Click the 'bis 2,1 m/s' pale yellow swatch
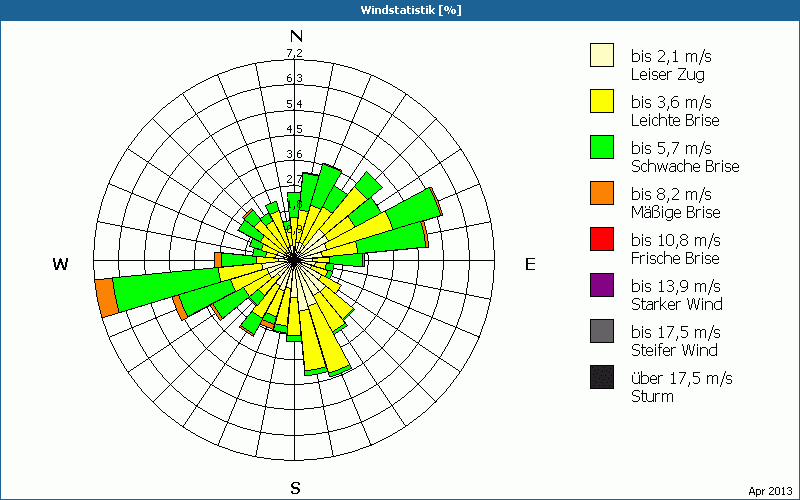800x500 pixels. pyautogui.click(x=602, y=56)
